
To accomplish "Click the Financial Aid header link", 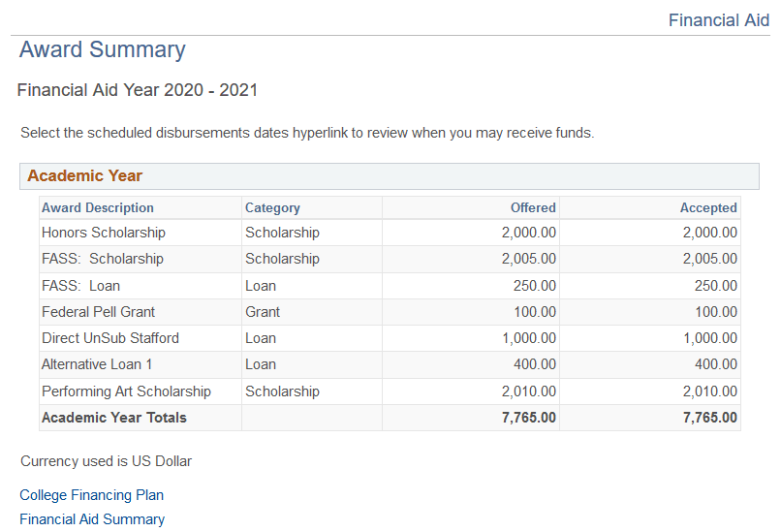I will pos(718,20).
